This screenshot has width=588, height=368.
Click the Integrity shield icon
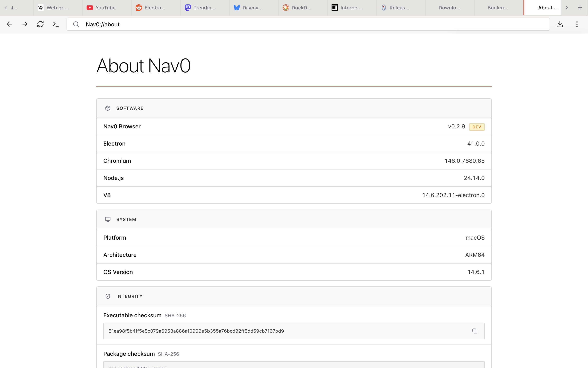tap(108, 296)
